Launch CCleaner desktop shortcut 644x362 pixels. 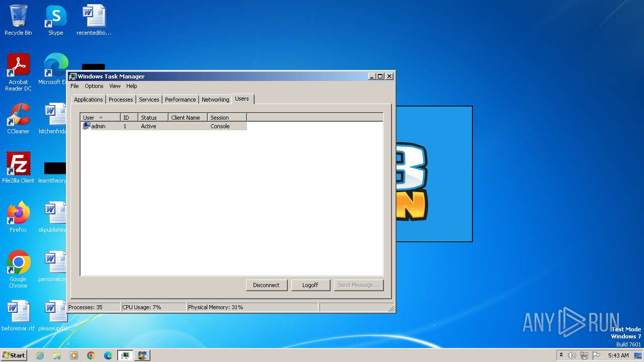pos(18,119)
